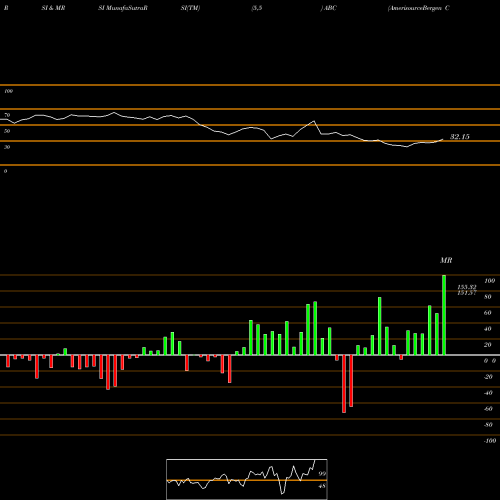Viewport: 500px width, 500px height.
Task: Click the 40 label on the MR axis
Action: [x=488, y=329]
